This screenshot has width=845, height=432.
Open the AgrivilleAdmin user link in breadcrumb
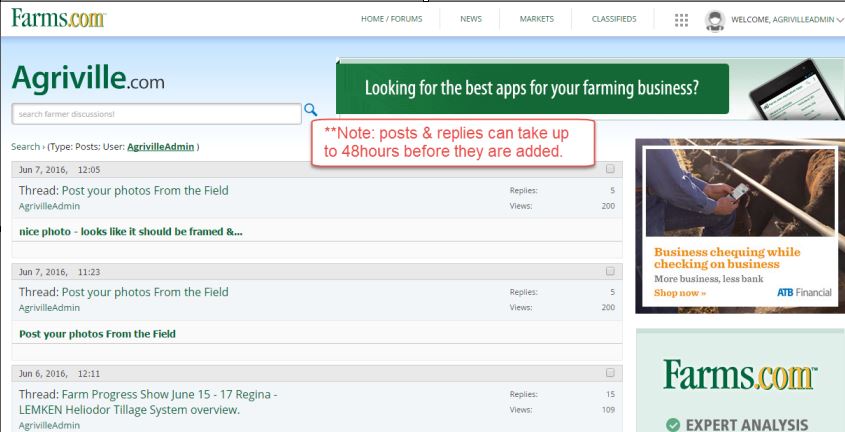coord(160,147)
